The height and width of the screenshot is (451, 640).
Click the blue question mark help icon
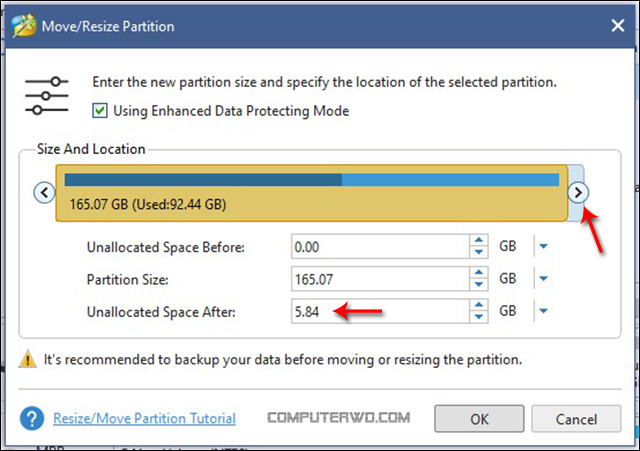click(32, 418)
